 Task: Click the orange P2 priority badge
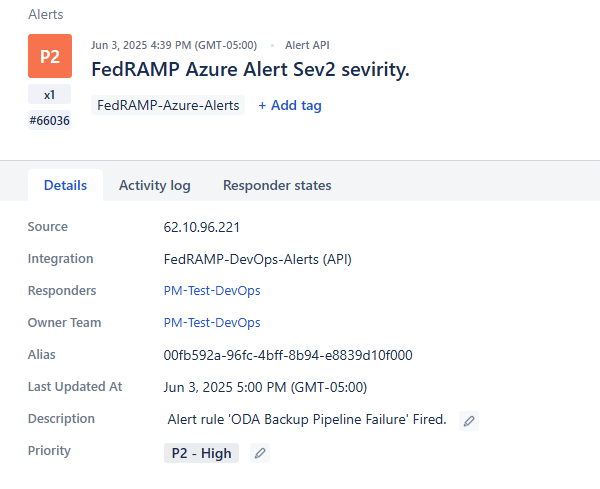pyautogui.click(x=50, y=56)
